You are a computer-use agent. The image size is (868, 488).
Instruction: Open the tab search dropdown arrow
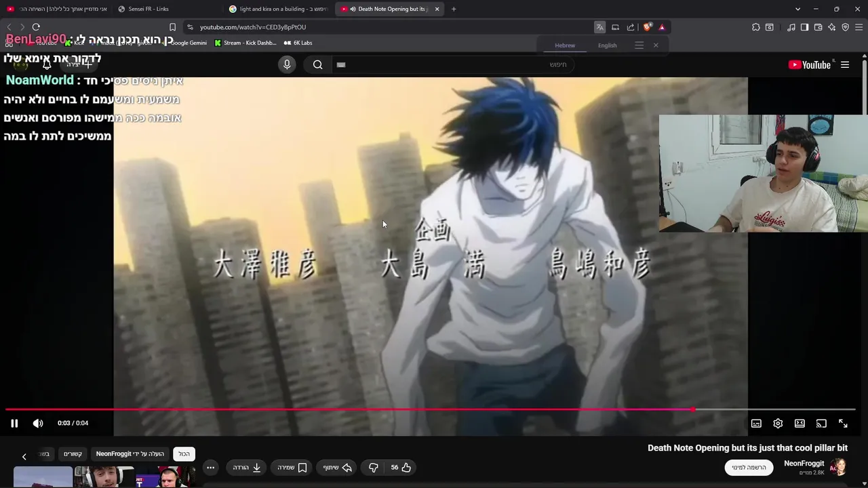[797, 9]
